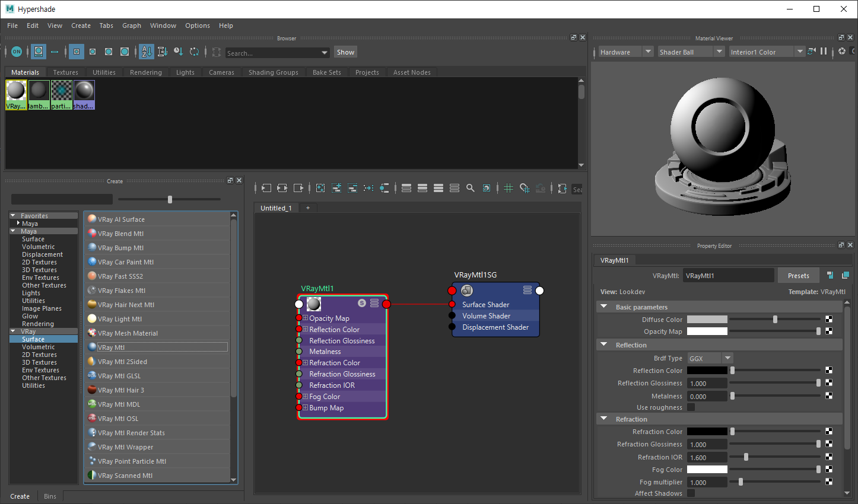Image resolution: width=858 pixels, height=504 pixels.
Task: Toggle Use roughness checkbox
Action: click(691, 407)
